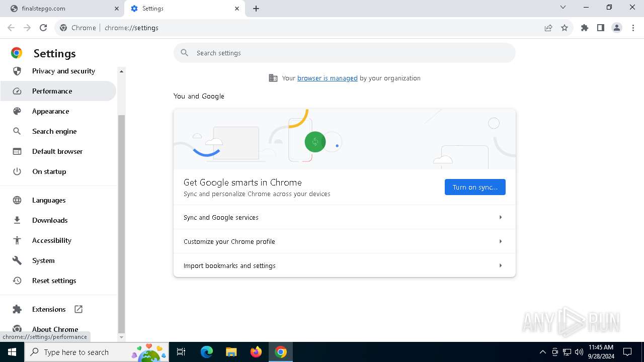
Task: Click the sidebar scroll down arrow
Action: (121, 337)
